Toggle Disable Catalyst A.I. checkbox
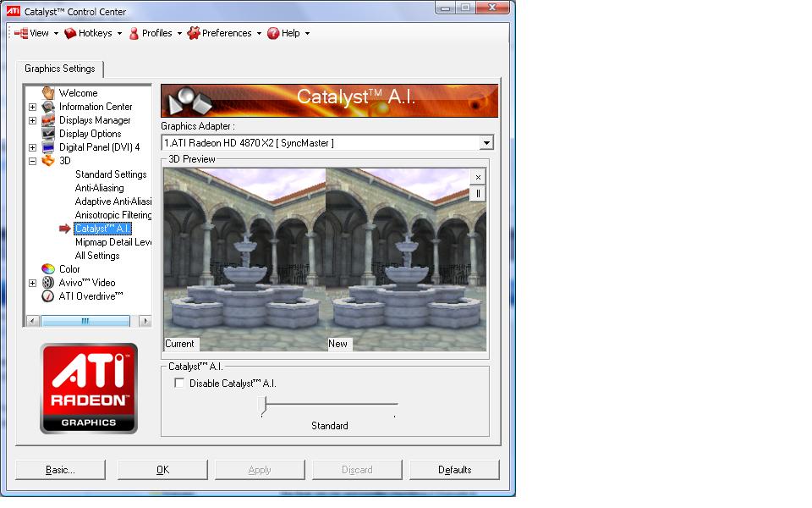The height and width of the screenshot is (508, 812). tap(179, 383)
